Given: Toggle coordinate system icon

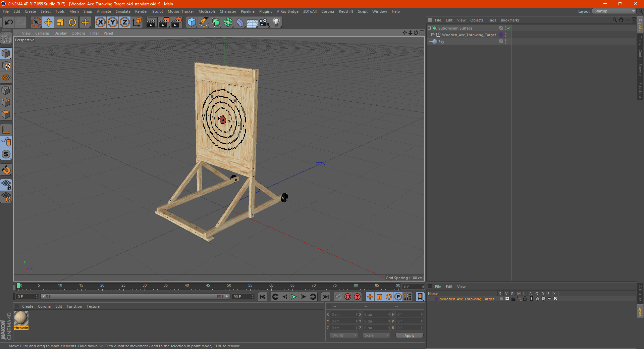Looking at the screenshot, I should point(137,22).
